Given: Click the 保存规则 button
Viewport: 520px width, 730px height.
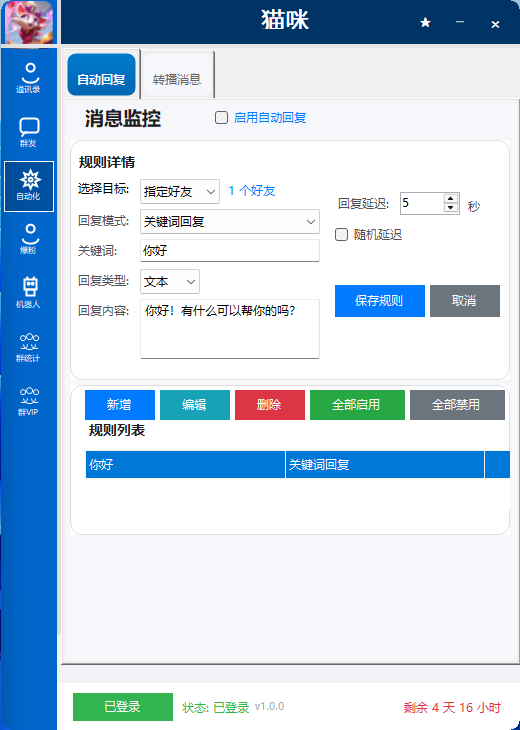Looking at the screenshot, I should (x=379, y=301).
